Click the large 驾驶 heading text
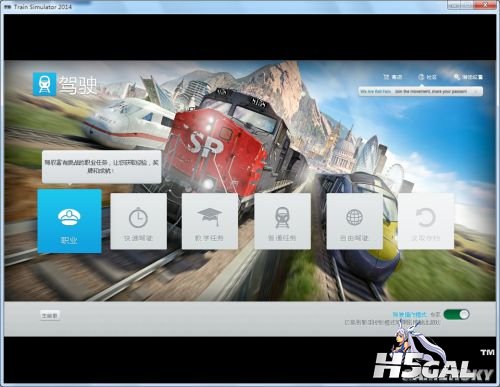500x387 pixels. [x=78, y=85]
